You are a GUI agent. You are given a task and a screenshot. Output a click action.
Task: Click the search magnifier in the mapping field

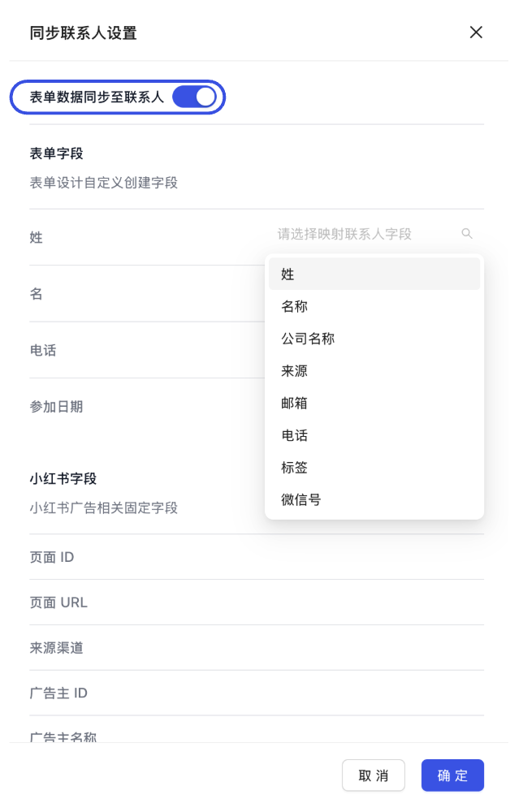(x=468, y=234)
